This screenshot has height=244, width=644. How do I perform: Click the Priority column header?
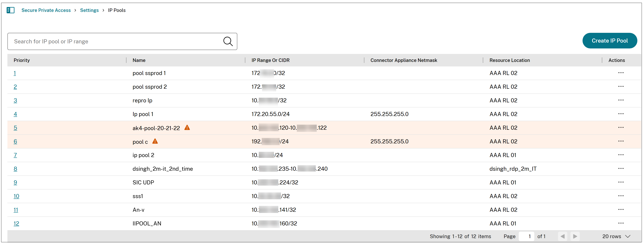(x=22, y=60)
